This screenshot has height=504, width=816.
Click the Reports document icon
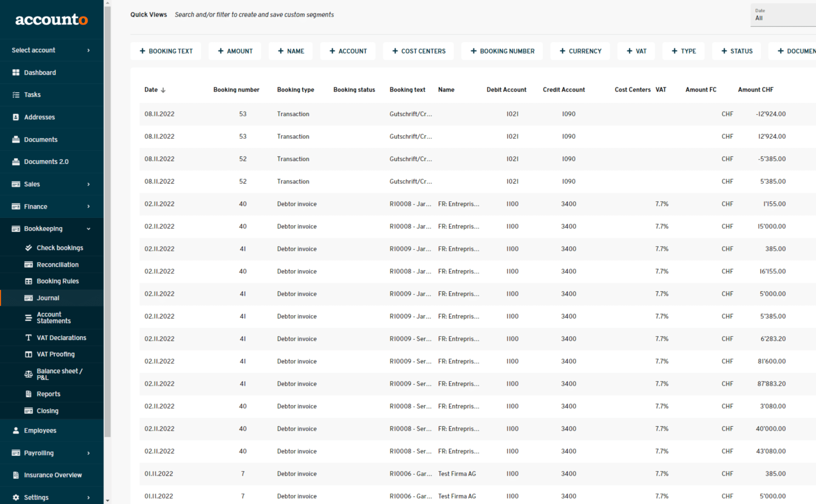pyautogui.click(x=28, y=394)
